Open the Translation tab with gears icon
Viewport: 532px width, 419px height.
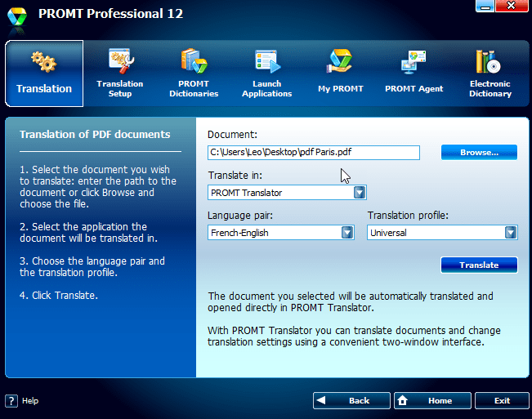tap(44, 74)
